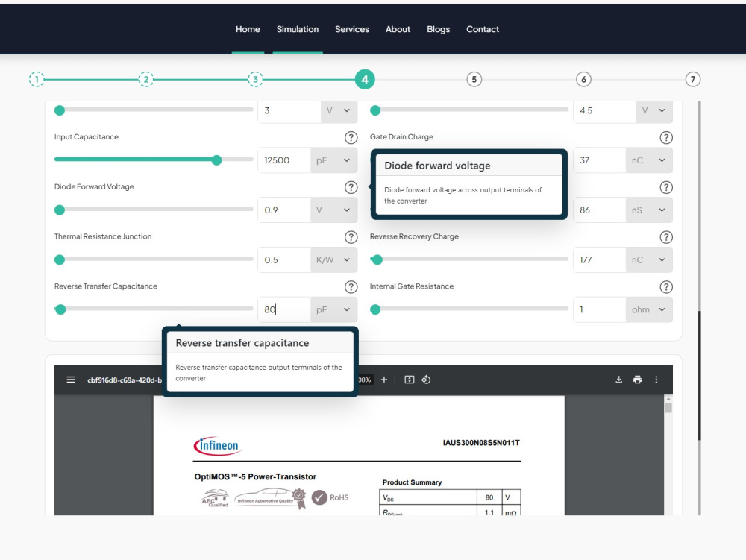Screen dimensions: 746x560
Task: Open help for Internal Gate Resistance
Action: pos(666,287)
